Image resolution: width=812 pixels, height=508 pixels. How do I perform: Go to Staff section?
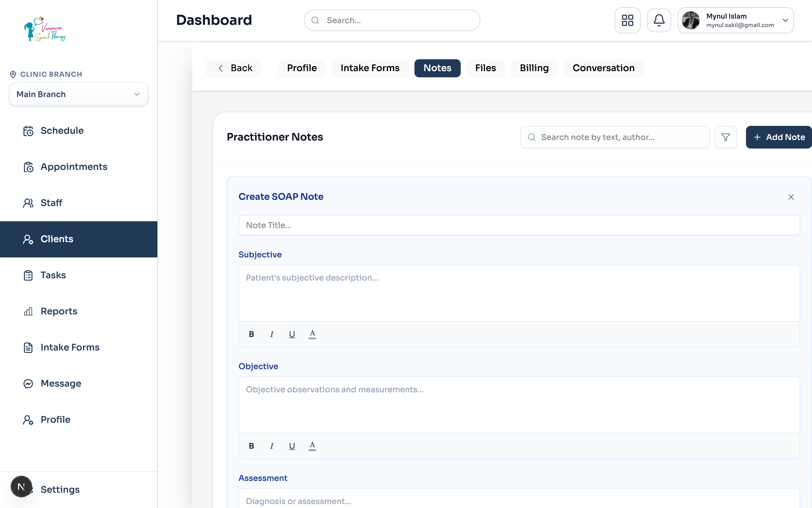click(x=78, y=203)
